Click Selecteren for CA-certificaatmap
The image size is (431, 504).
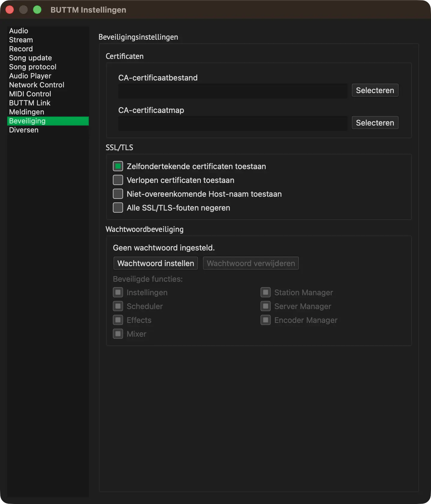point(375,123)
